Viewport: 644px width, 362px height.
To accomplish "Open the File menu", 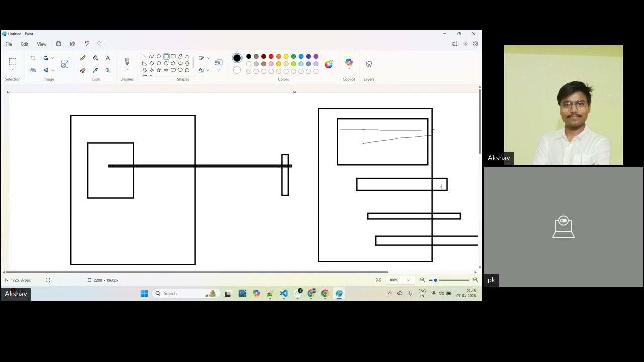I will click(9, 44).
